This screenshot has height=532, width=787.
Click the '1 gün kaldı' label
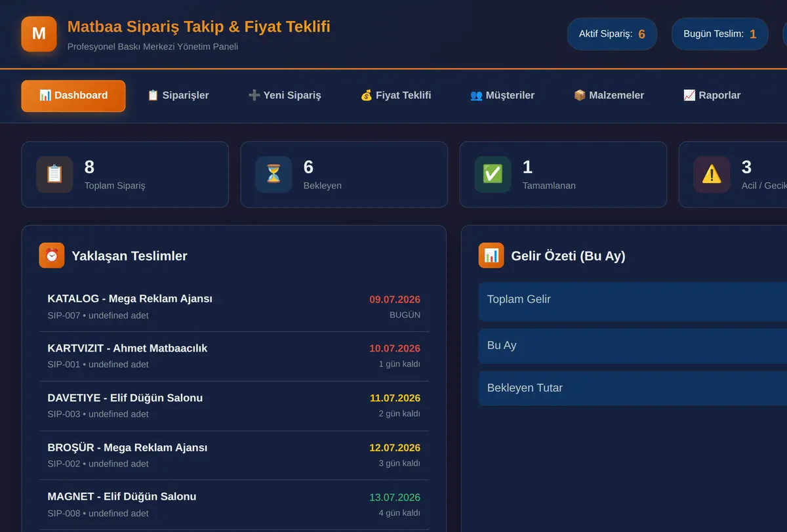pos(399,364)
